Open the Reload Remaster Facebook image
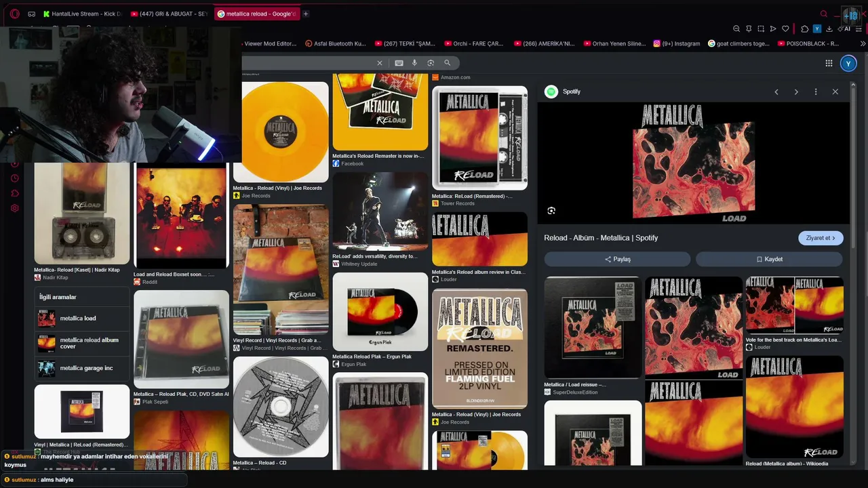 pos(380,112)
